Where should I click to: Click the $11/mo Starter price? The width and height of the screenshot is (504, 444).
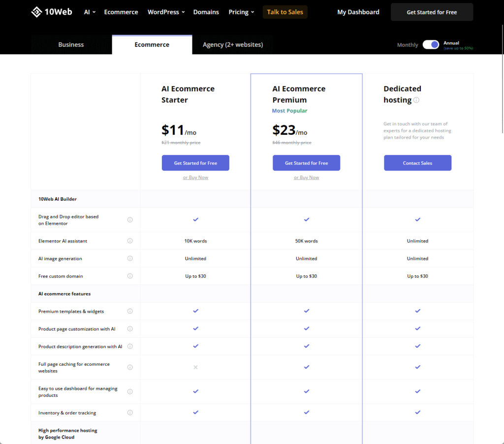[x=179, y=130]
